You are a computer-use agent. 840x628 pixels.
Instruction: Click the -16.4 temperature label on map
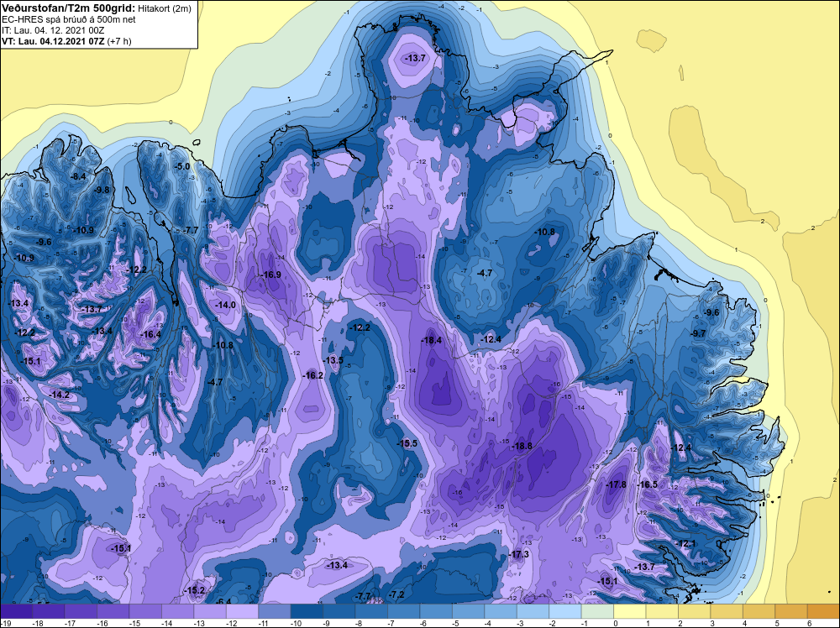click(x=150, y=335)
